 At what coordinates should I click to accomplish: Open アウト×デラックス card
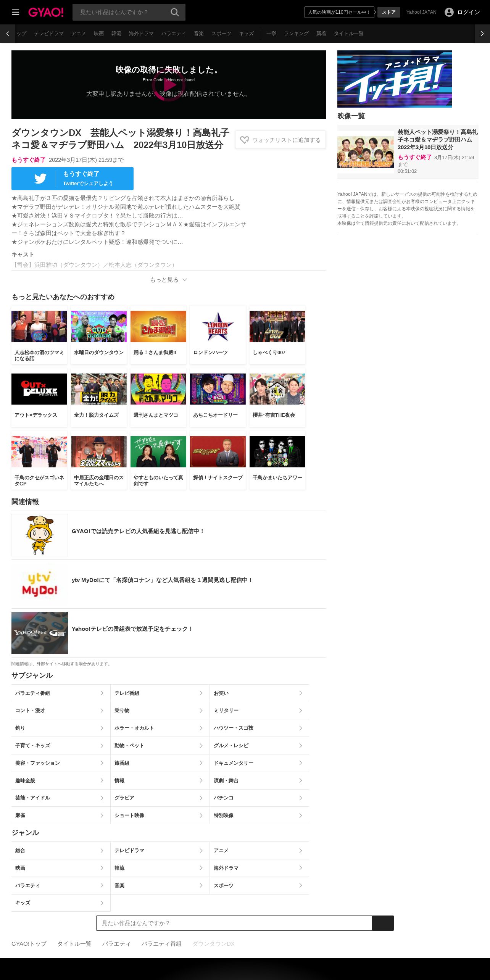coord(39,398)
